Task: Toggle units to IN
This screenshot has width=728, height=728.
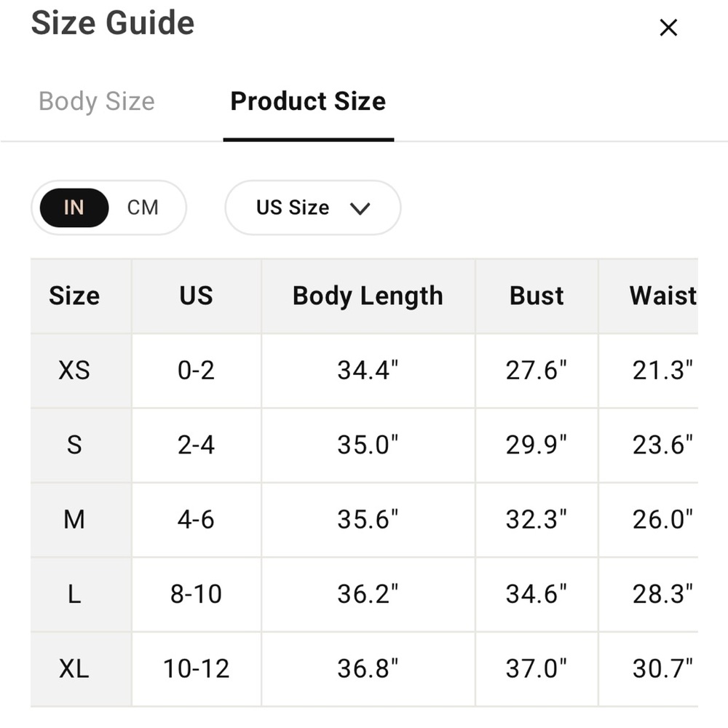Action: point(74,207)
